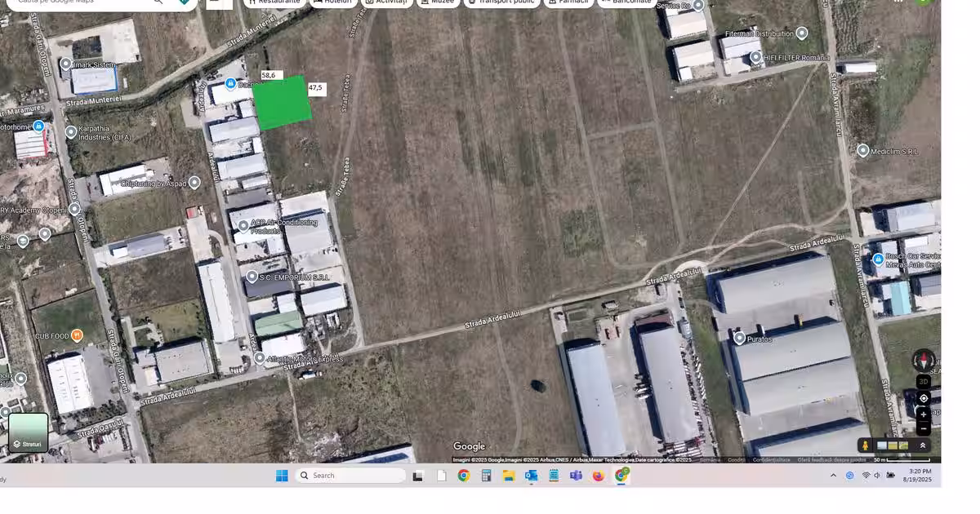This screenshot has height=514, width=980.
Task: Zoom out with the minus button
Action: click(x=924, y=428)
